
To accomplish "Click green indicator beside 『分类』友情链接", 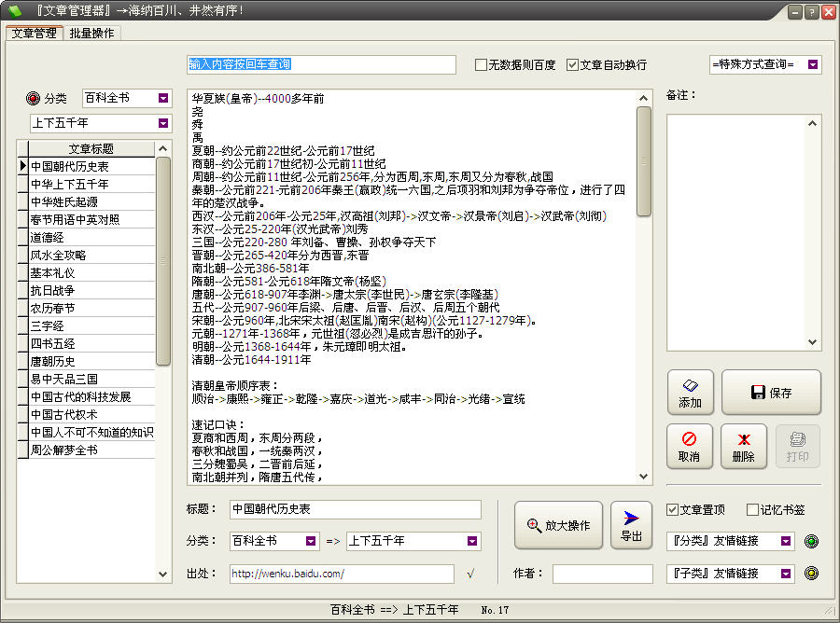I will pyautogui.click(x=811, y=541).
